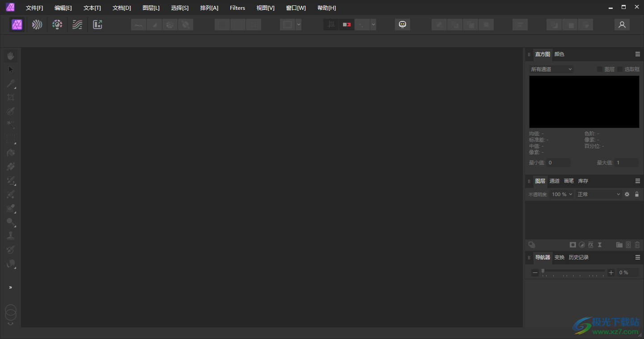The height and width of the screenshot is (339, 644).
Task: Open the Export Persona
Action: [x=97, y=25]
